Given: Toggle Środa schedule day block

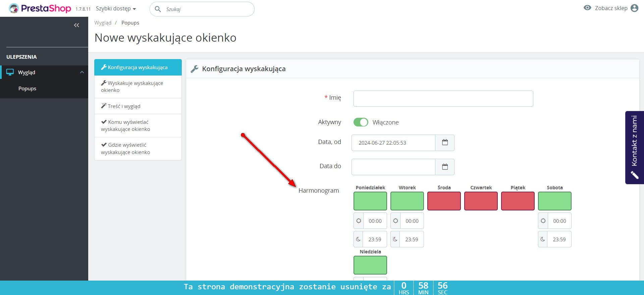Looking at the screenshot, I should tap(444, 201).
